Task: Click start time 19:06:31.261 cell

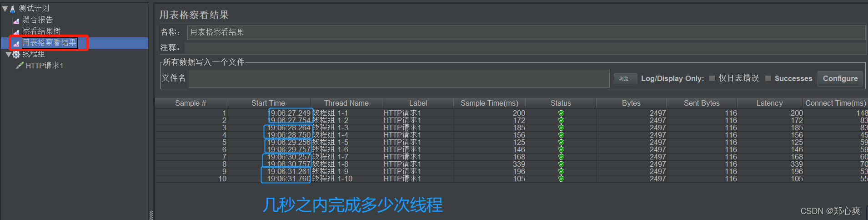Action: (x=269, y=171)
